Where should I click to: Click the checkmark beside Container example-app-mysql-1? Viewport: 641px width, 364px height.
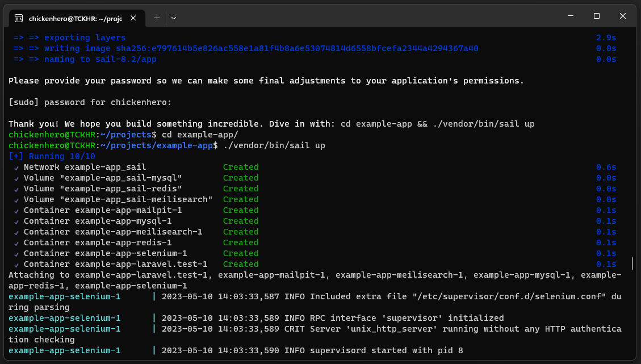16,221
